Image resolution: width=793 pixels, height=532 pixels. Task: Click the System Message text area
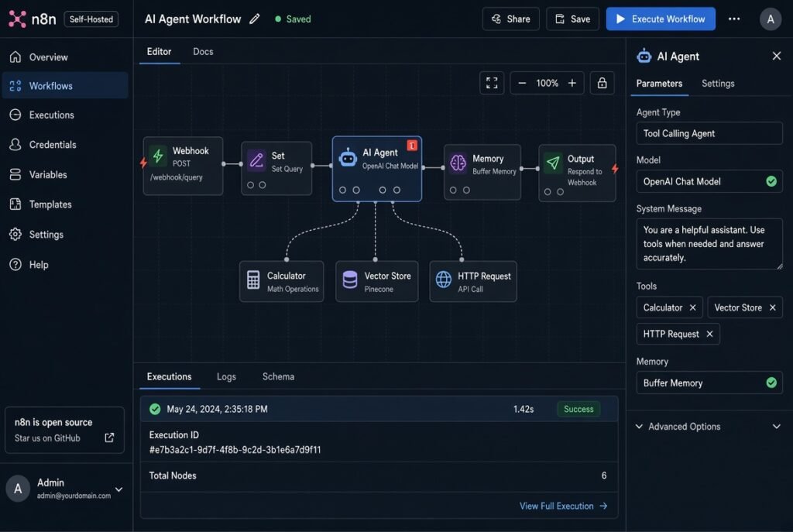point(709,244)
